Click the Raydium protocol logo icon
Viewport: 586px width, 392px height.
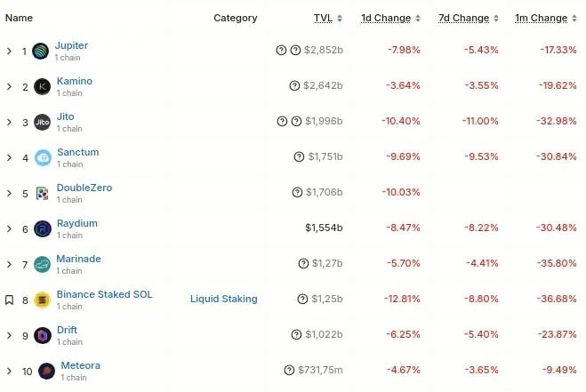43,228
